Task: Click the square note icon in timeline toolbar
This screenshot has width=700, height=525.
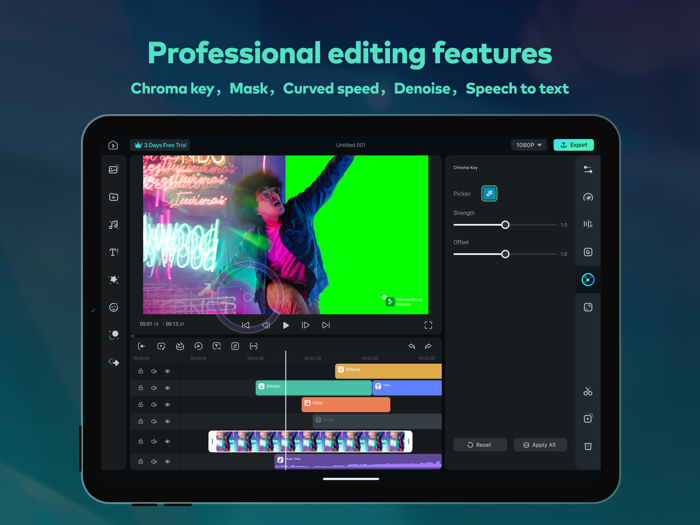Action: (x=235, y=346)
